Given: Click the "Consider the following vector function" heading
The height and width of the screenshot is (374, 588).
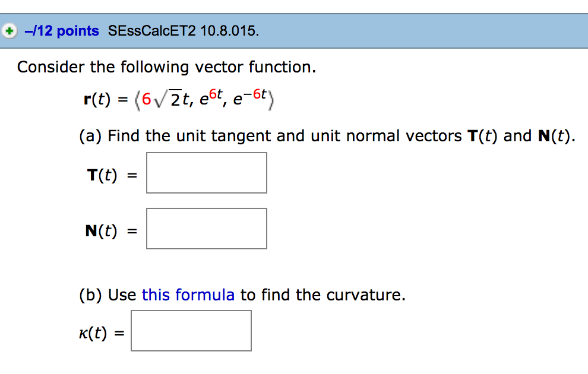Looking at the screenshot, I should [x=166, y=67].
